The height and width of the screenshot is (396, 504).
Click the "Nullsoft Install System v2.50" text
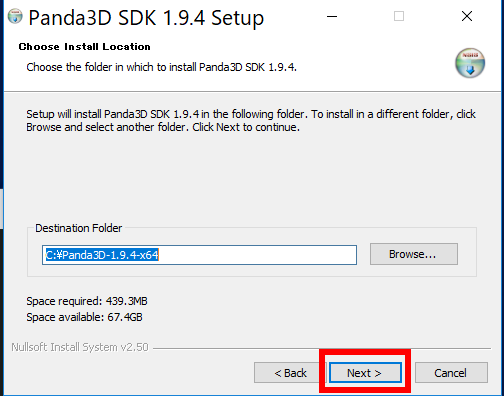click(80, 347)
